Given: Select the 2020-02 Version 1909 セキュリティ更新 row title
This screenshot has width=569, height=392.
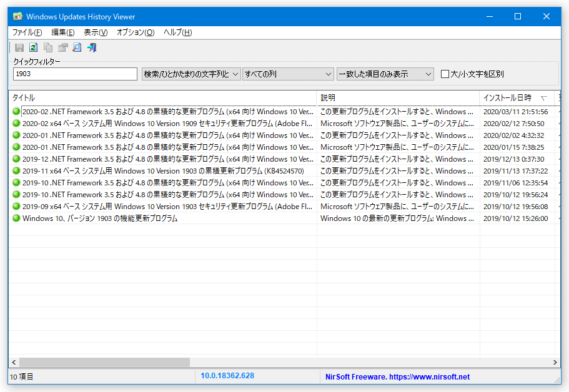Looking at the screenshot, I should (167, 124).
